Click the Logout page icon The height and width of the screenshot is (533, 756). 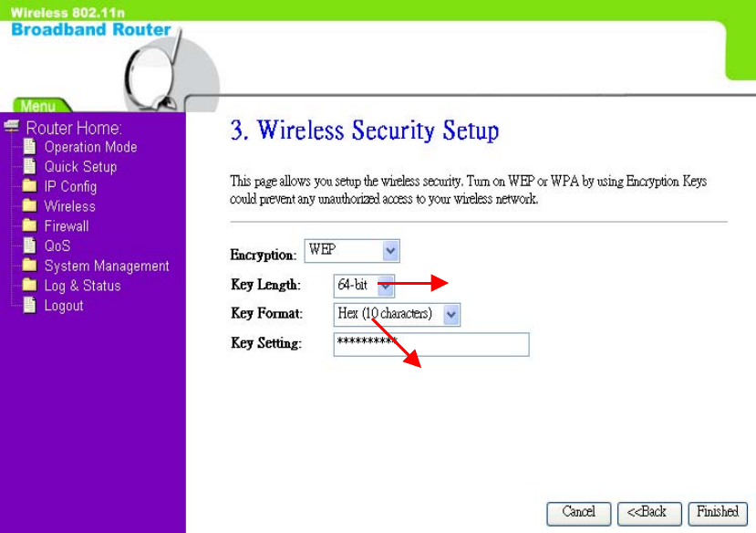click(x=29, y=305)
